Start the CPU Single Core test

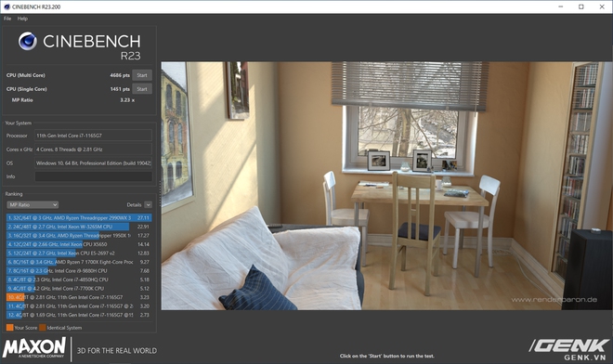(142, 89)
